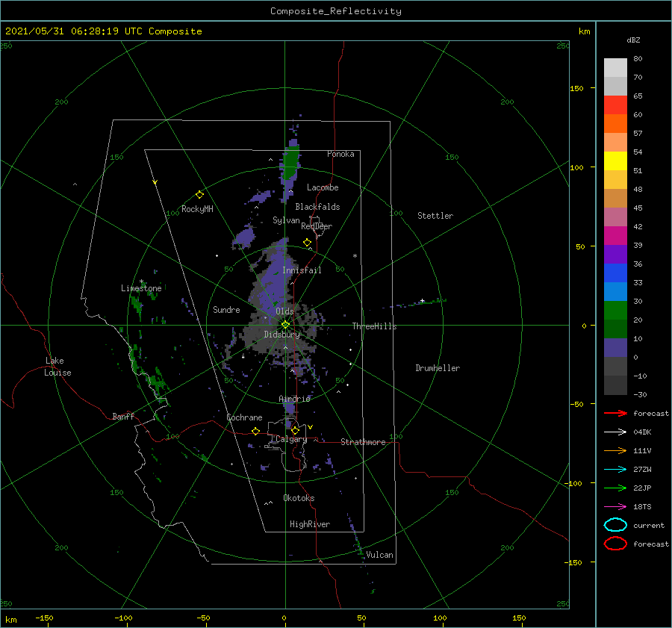Click the Drumheller city label
Screen dimensions: 672x628
(438, 368)
